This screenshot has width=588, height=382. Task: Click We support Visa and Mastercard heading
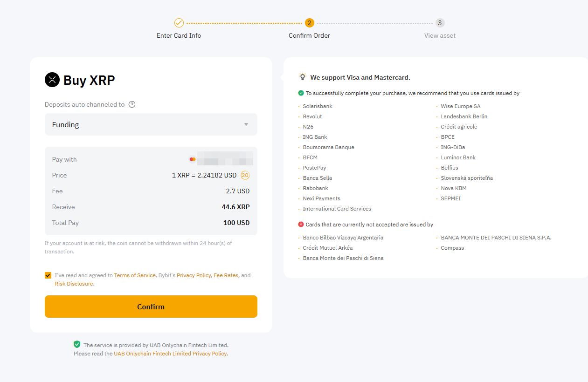[x=360, y=77]
